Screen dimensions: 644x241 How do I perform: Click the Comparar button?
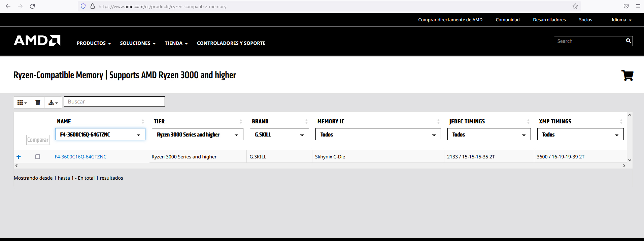point(38,140)
